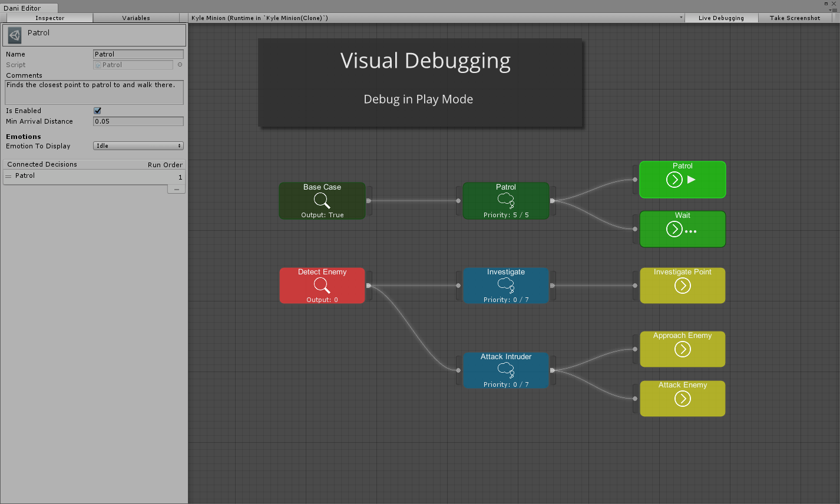Switch to the Variables tab
This screenshot has height=504, width=840.
pyautogui.click(x=136, y=18)
